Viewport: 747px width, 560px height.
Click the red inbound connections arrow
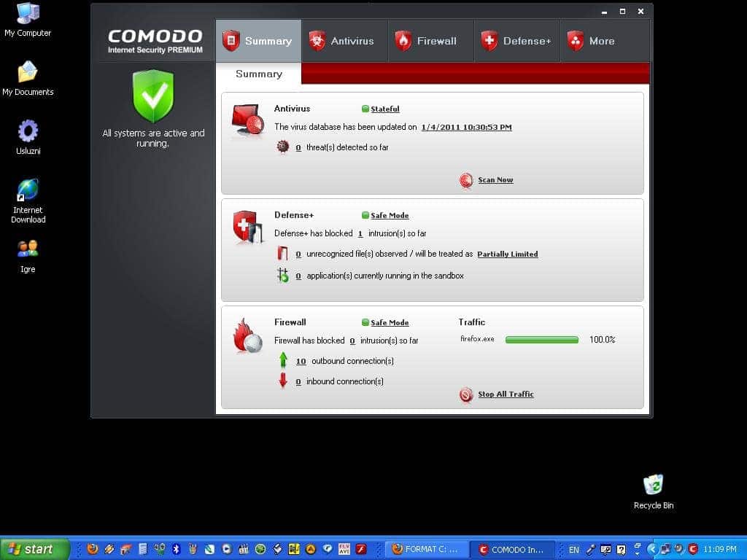(283, 380)
